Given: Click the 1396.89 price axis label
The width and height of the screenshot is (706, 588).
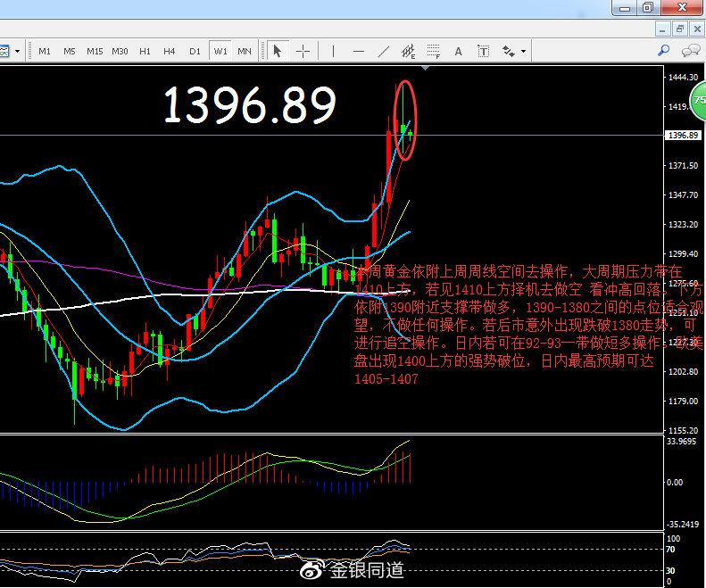Looking at the screenshot, I should [x=683, y=135].
